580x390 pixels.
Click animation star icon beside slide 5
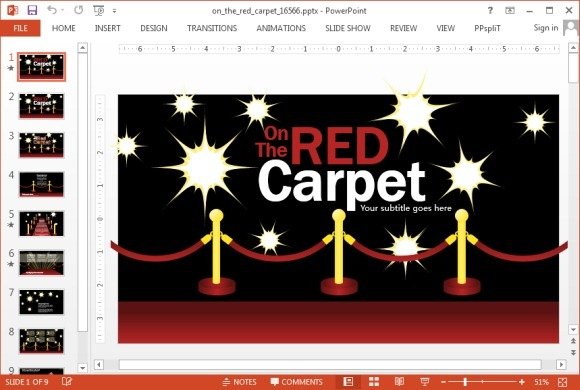(x=11, y=225)
